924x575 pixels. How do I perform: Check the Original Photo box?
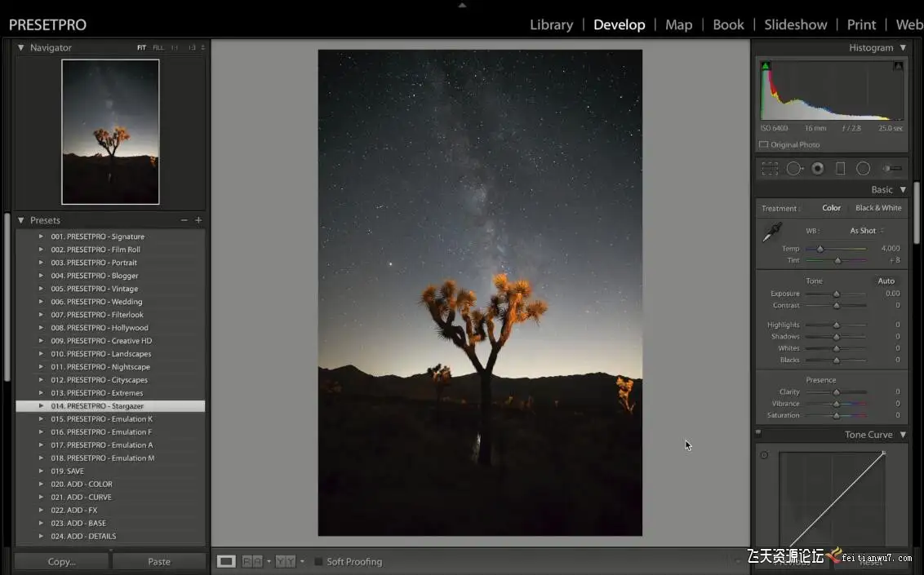764,145
